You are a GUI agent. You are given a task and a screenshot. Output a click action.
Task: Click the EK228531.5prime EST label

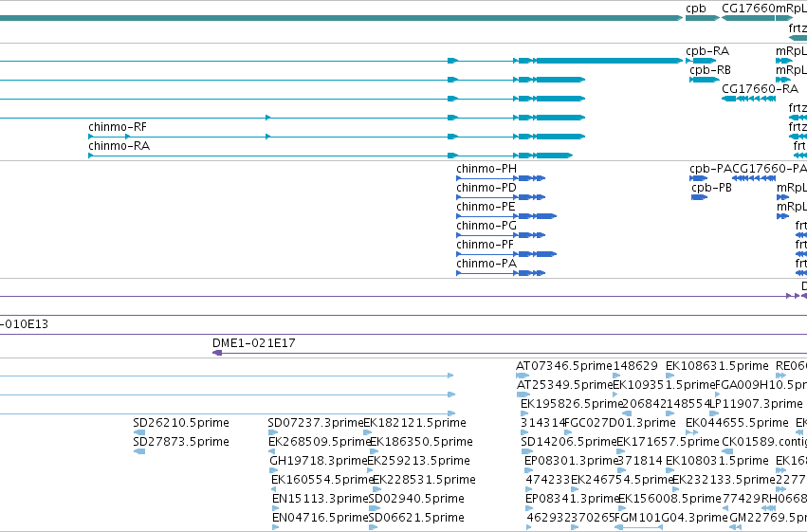click(424, 480)
